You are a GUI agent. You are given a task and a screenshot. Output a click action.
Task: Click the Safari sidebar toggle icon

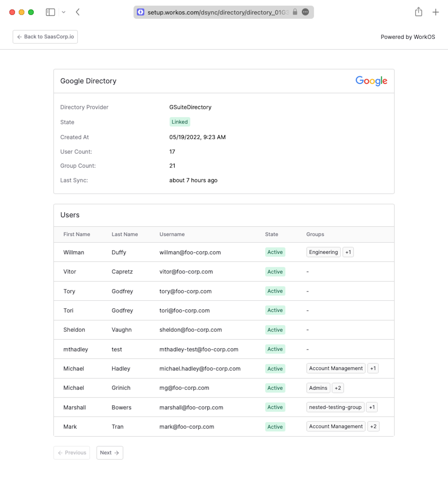(x=50, y=12)
